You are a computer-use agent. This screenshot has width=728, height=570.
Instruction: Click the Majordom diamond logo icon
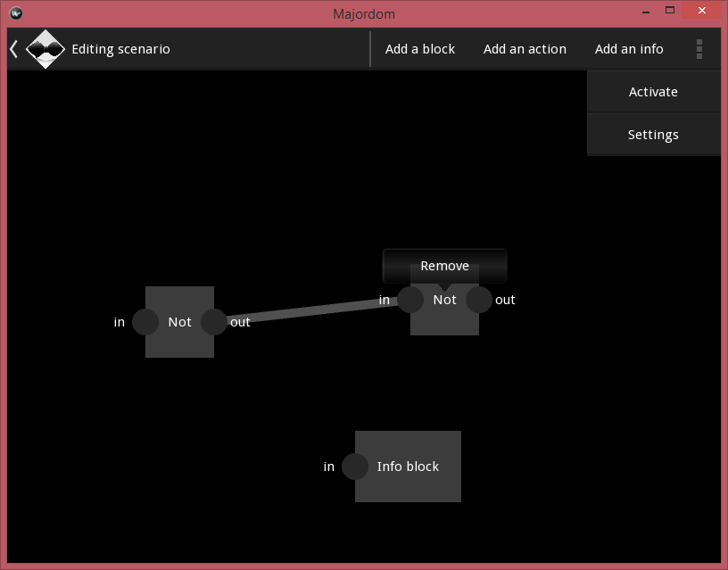tap(45, 49)
